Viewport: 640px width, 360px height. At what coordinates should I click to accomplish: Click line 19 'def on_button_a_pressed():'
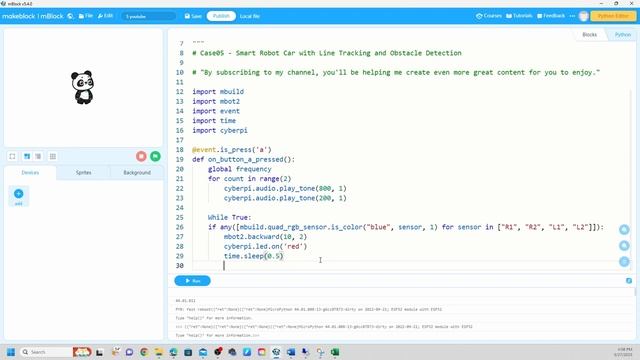point(243,160)
